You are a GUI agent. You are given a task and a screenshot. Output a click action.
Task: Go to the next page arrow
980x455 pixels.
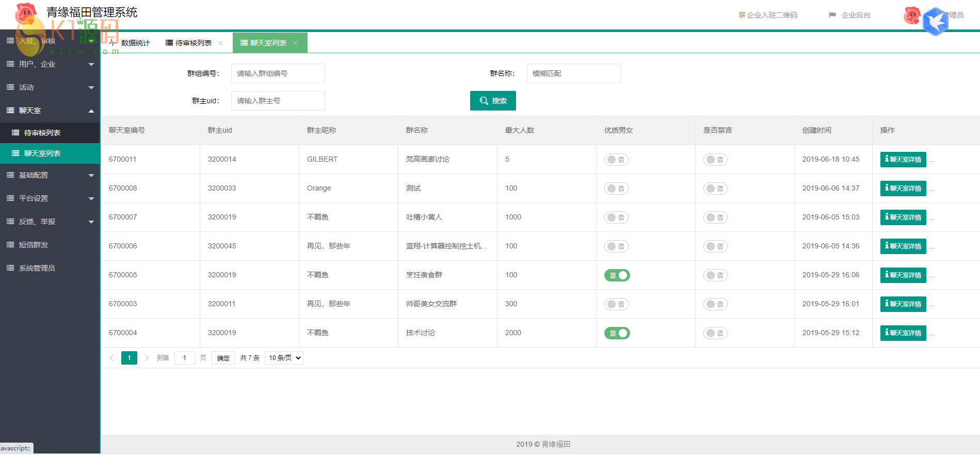pos(147,358)
